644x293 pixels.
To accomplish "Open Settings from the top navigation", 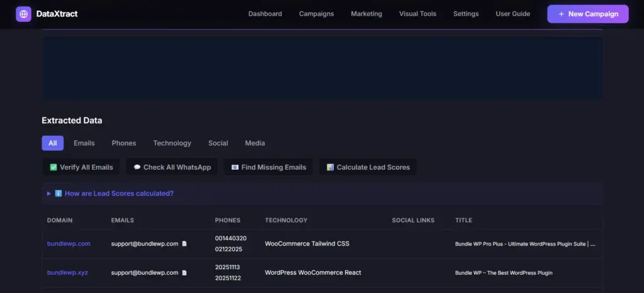I will coord(466,14).
